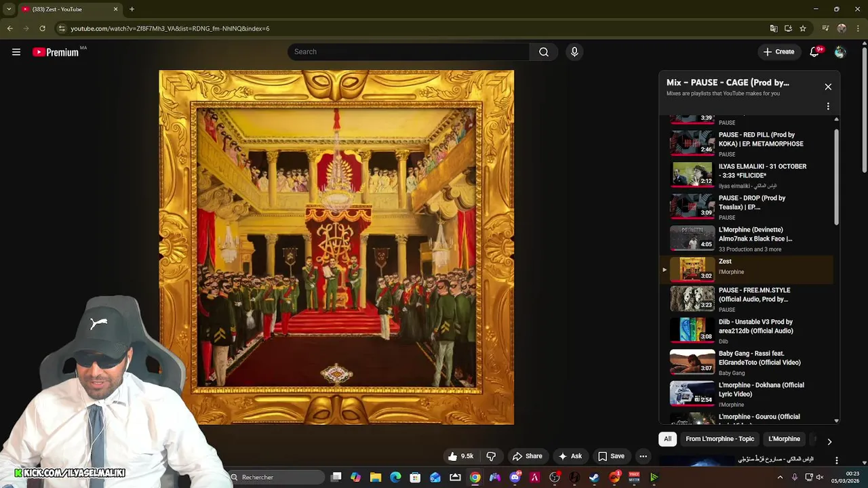This screenshot has height=488, width=868.
Task: Open more actions beside the Save button
Action: tap(643, 456)
